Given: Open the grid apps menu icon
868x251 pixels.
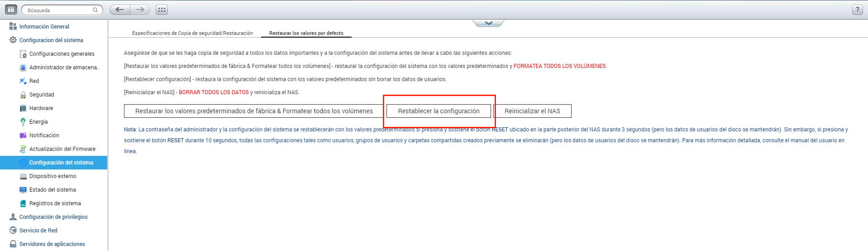Looking at the screenshot, I should tap(162, 10).
